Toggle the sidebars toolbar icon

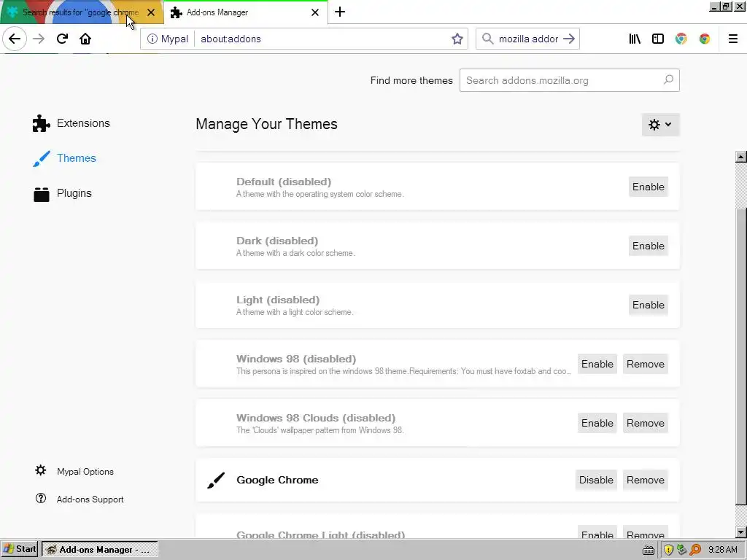point(658,39)
